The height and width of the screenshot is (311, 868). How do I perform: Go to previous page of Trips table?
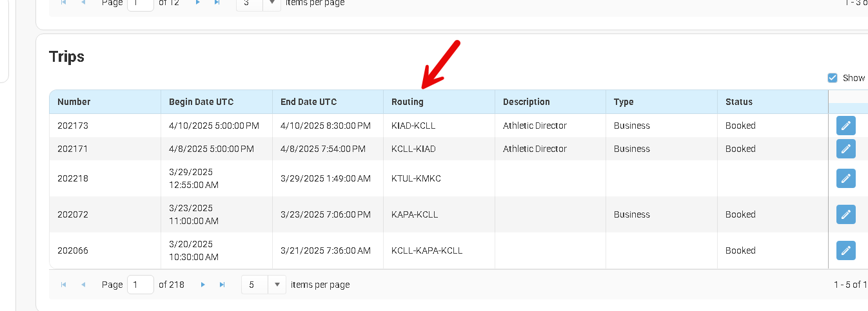click(83, 285)
